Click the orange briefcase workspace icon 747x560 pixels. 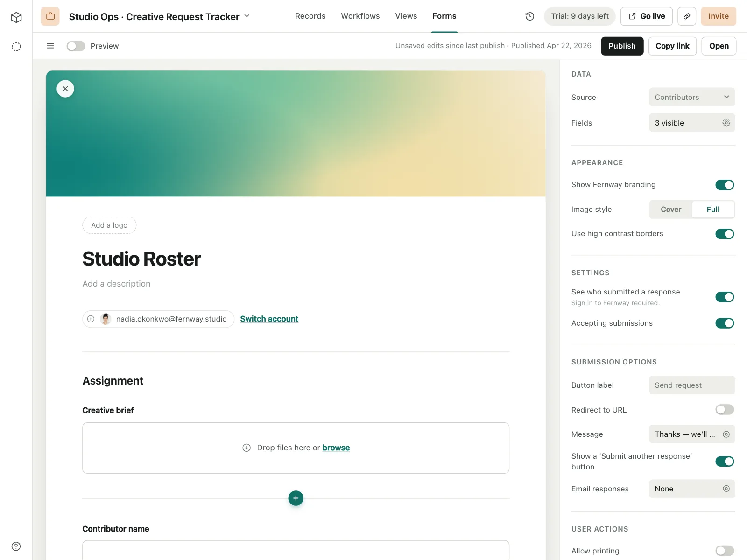point(50,16)
